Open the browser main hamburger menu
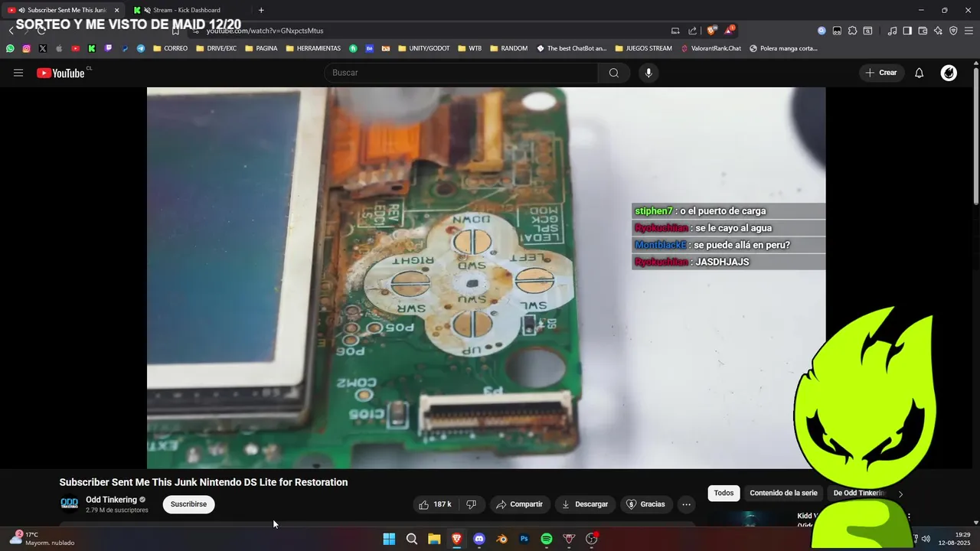 [969, 31]
